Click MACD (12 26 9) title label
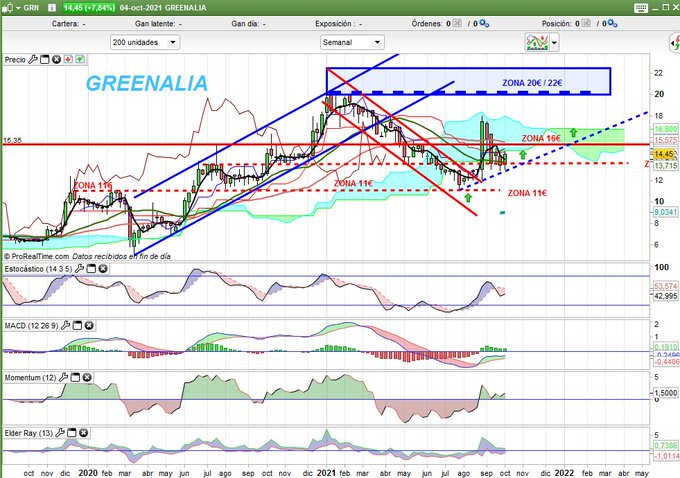Viewport: 680px width, 478px height. coord(31,325)
